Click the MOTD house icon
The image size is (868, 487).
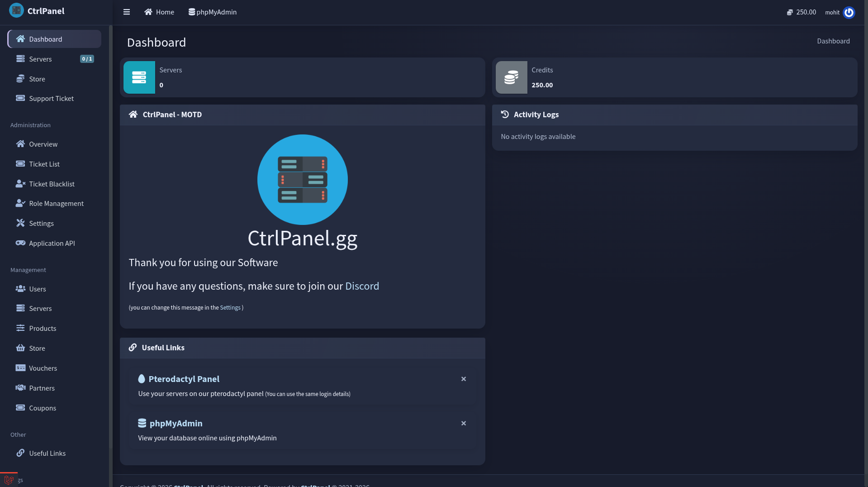click(x=133, y=115)
